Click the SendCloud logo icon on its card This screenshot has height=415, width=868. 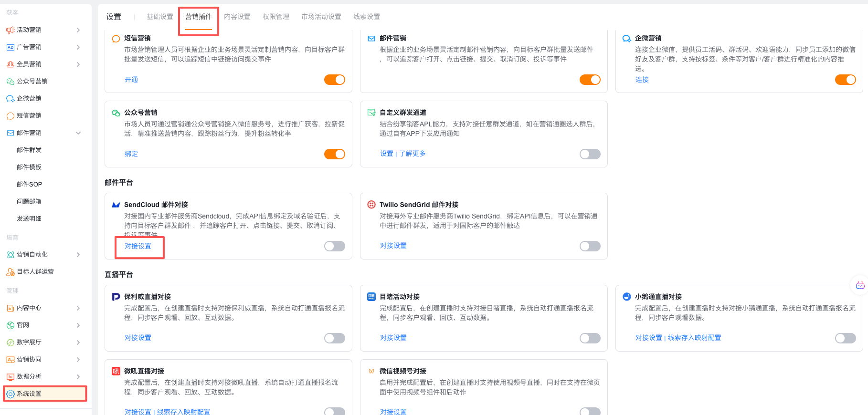pyautogui.click(x=116, y=205)
